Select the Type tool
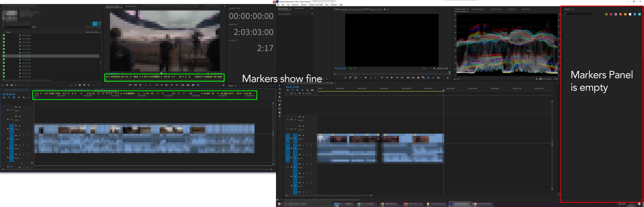644x207 pixels. [279, 116]
